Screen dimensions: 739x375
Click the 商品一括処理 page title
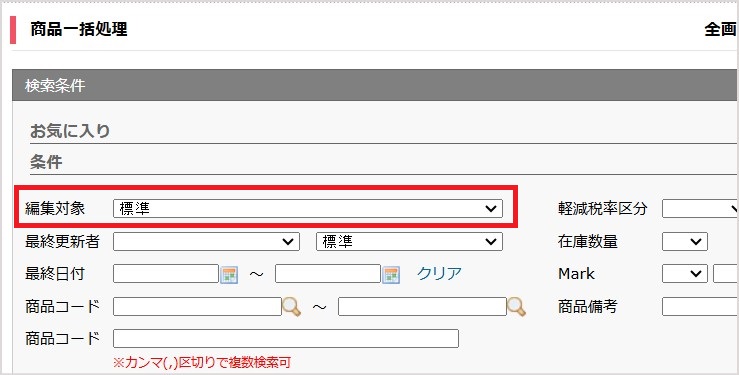(x=79, y=29)
